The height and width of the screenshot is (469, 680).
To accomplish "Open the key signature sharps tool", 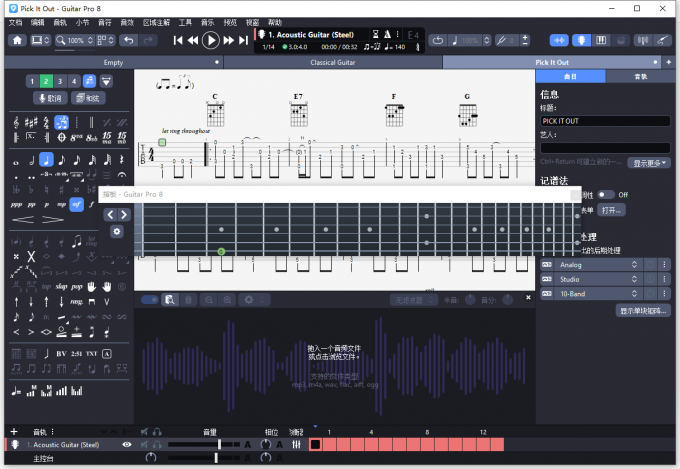I will coord(31,123).
